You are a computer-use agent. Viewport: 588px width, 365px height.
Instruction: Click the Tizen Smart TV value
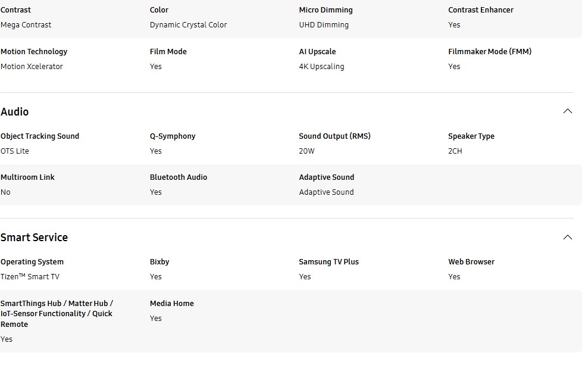30,277
